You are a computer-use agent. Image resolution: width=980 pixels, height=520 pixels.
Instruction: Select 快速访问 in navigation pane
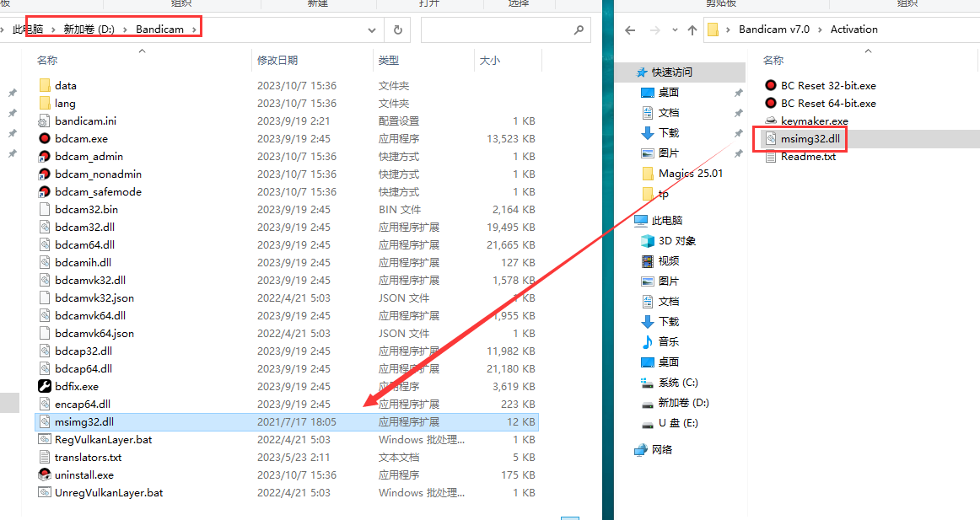(671, 72)
